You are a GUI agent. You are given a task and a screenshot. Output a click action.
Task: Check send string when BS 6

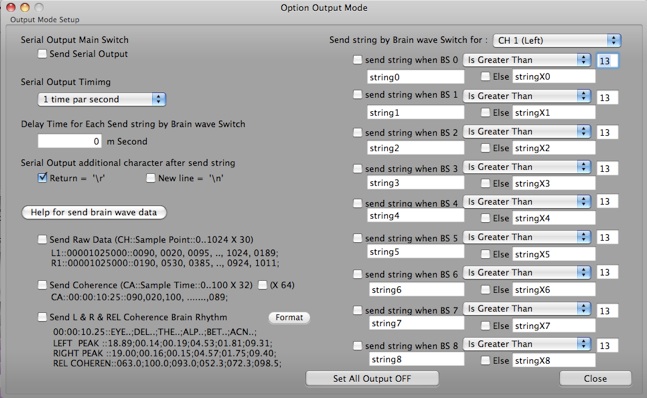[357, 274]
